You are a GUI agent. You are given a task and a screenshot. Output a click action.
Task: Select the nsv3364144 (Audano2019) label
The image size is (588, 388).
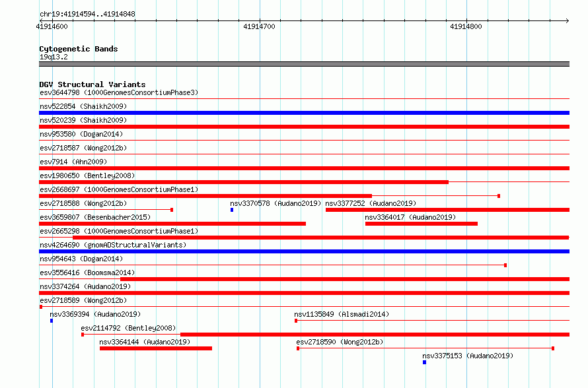point(145,342)
